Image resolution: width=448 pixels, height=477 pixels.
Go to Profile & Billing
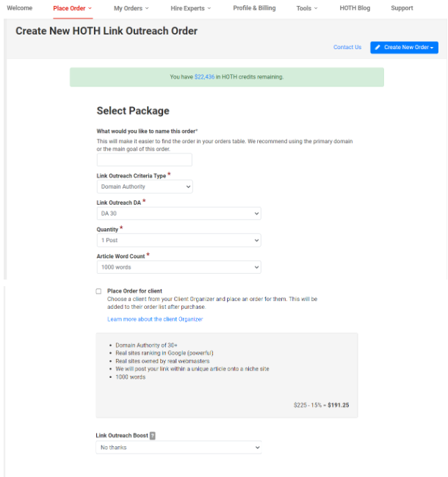pos(254,8)
